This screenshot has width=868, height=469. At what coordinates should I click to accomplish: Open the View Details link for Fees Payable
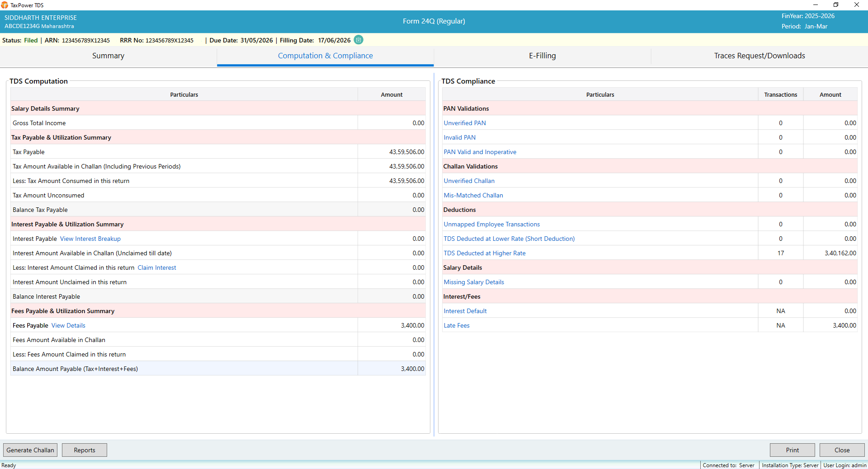coord(68,325)
